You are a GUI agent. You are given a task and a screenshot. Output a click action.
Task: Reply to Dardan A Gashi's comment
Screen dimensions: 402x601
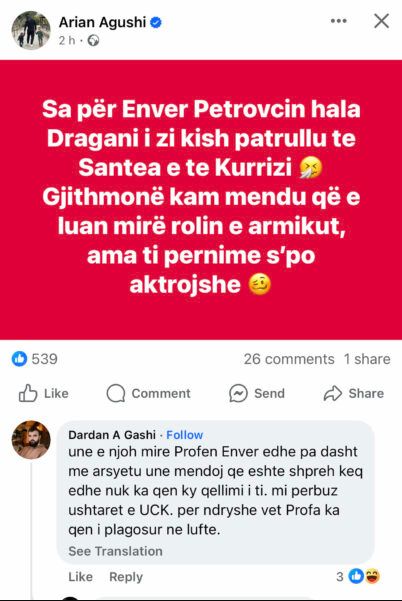tap(126, 577)
